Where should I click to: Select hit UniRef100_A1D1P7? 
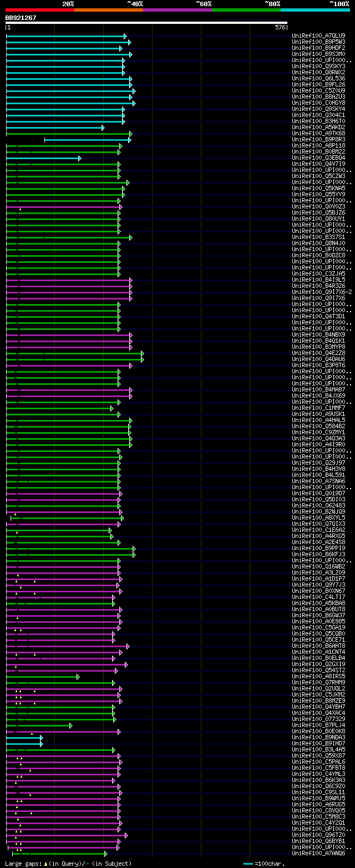[318, 578]
